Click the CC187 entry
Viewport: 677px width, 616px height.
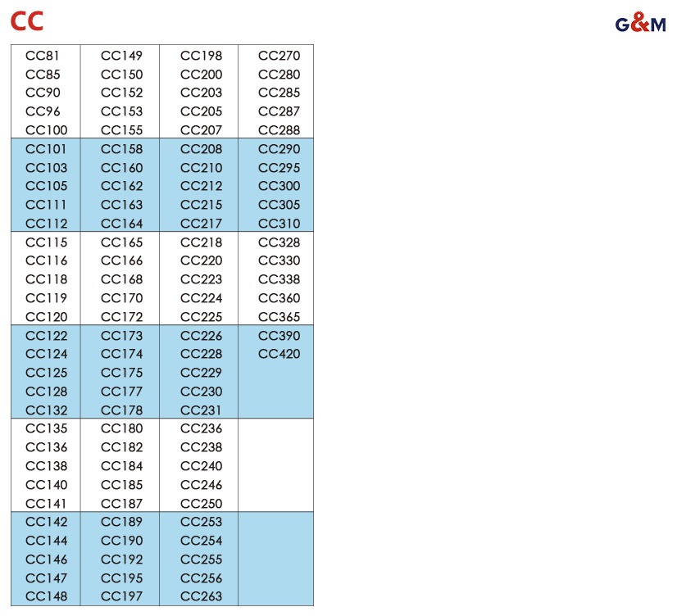click(121, 504)
